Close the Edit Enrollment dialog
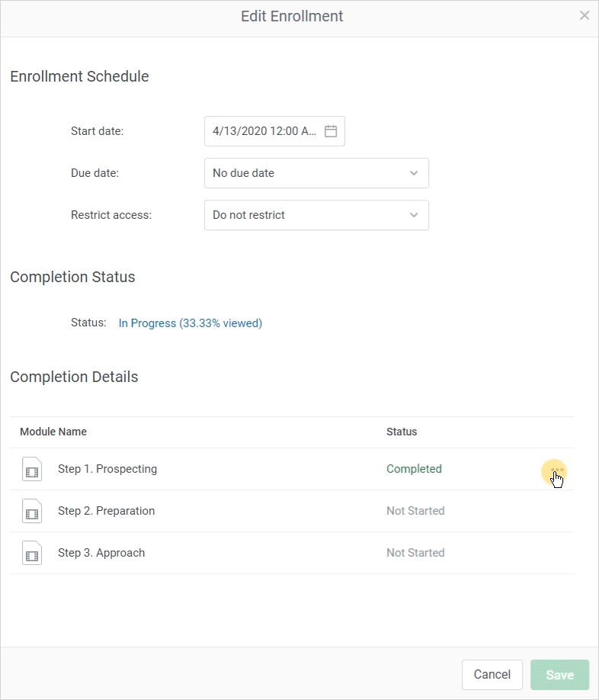The width and height of the screenshot is (599, 700). click(585, 15)
